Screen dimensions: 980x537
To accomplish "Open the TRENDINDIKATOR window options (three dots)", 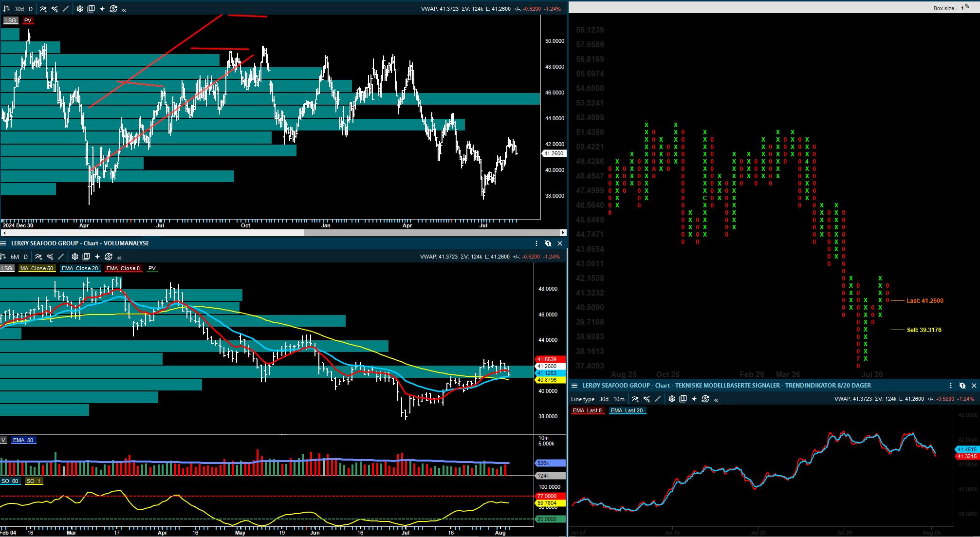I will point(951,386).
